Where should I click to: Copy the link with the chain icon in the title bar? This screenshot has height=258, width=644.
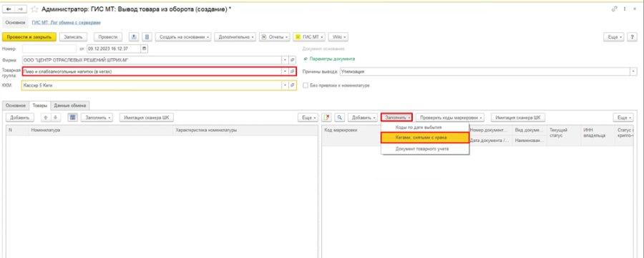coord(615,9)
